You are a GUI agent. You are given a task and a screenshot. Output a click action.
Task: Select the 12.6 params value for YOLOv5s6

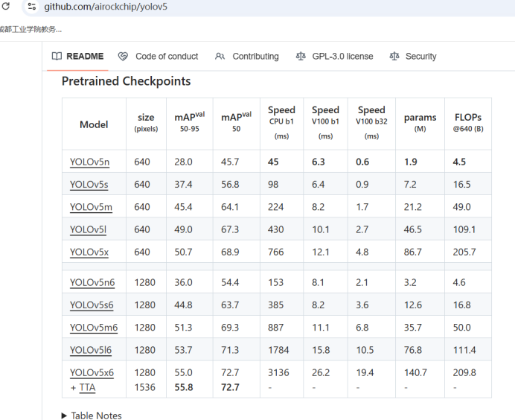point(413,305)
